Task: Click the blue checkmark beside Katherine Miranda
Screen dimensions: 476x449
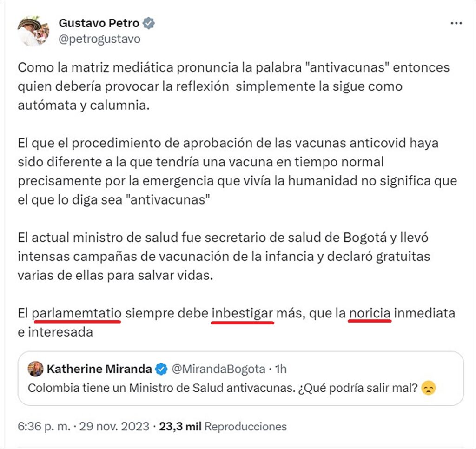Action: point(160,368)
